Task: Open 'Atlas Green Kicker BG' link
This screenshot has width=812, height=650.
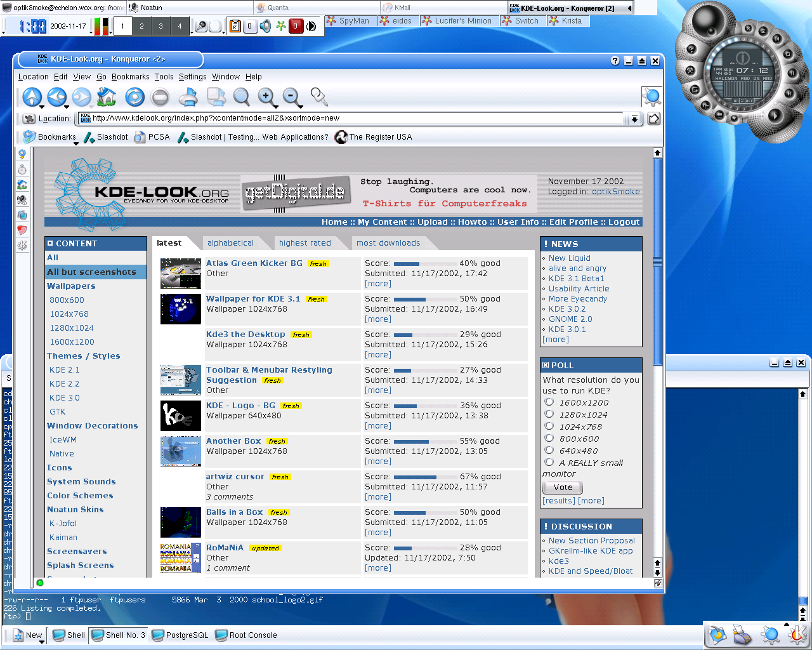Action: [x=254, y=263]
